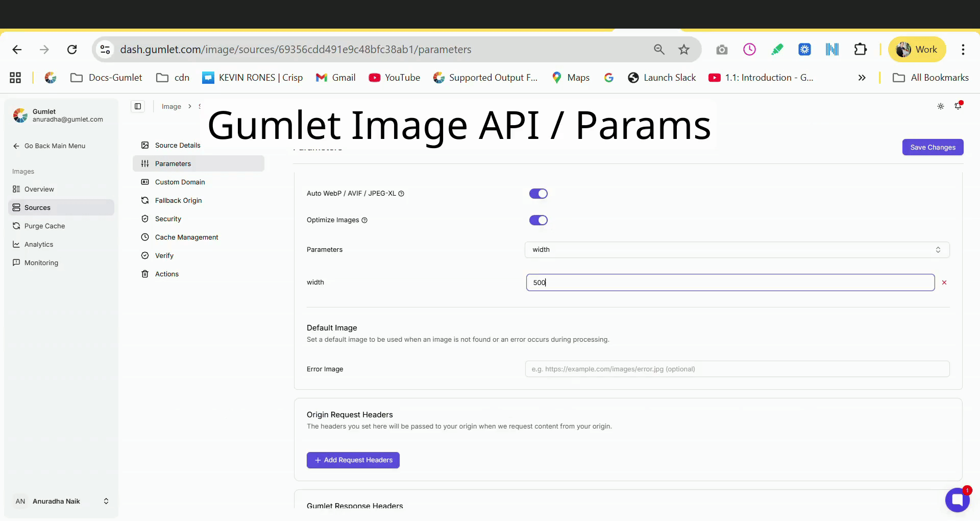This screenshot has height=521, width=980.
Task: Open the Gmail bookmark
Action: coord(336,78)
